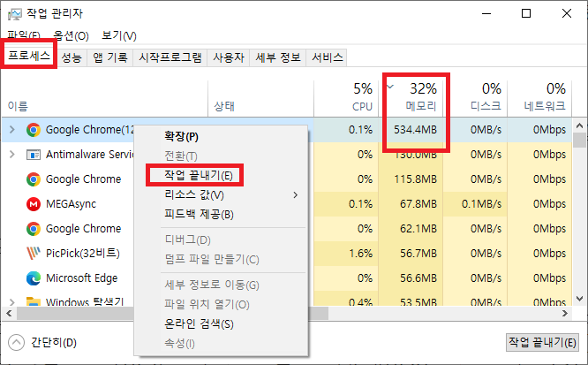Click the 115.8MB memory value
This screenshot has height=365, width=588.
[x=415, y=179]
